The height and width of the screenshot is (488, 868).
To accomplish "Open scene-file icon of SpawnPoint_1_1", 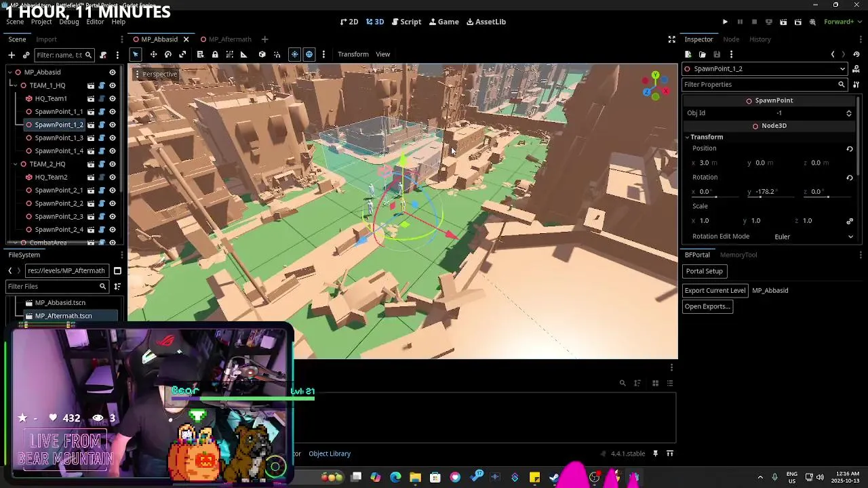I will (91, 112).
